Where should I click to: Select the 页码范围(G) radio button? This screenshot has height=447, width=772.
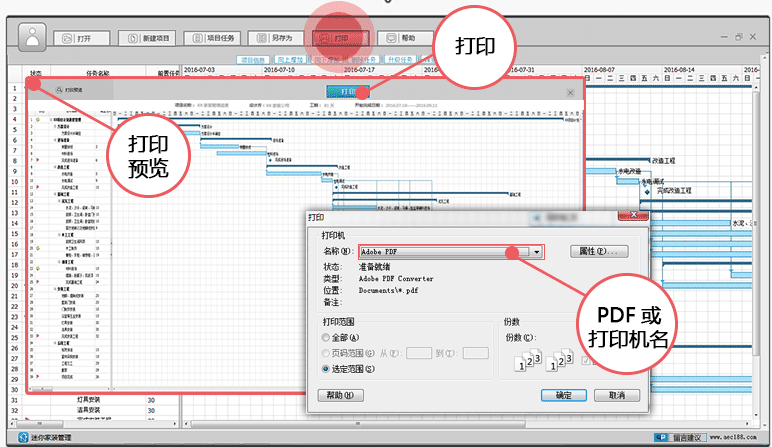325,353
